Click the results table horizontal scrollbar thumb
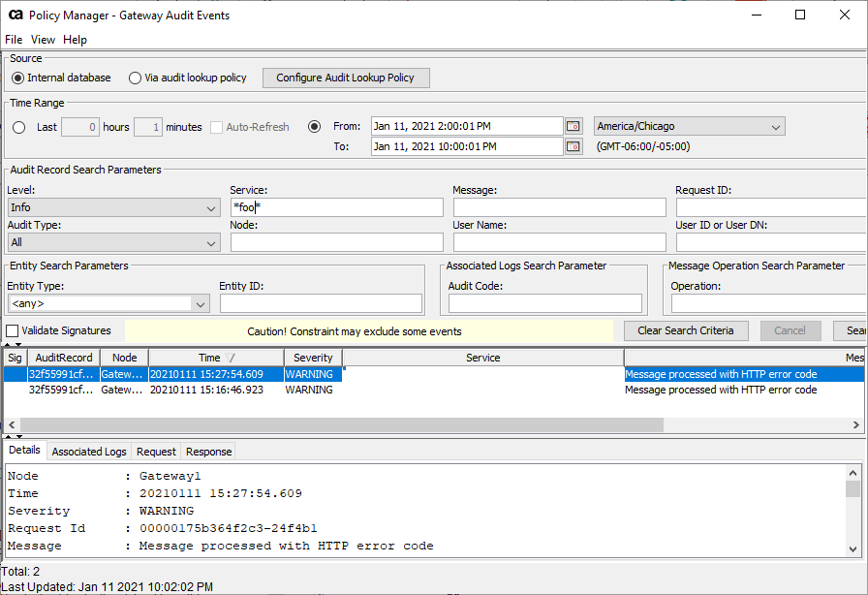 point(342,424)
